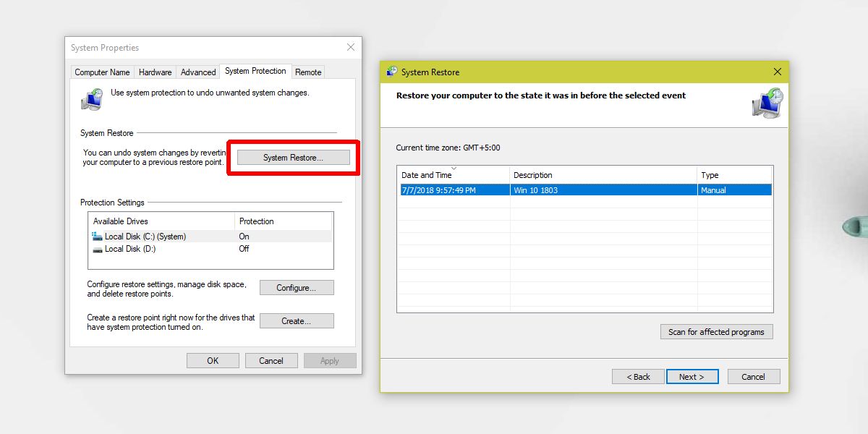Close the System Restore window
Viewport: 868px width, 434px height.
[778, 72]
